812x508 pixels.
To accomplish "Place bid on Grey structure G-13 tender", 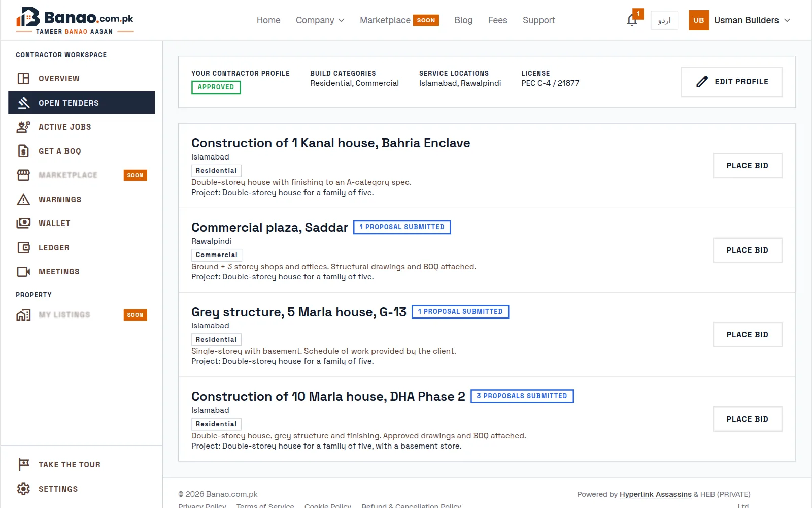I will pyautogui.click(x=748, y=335).
